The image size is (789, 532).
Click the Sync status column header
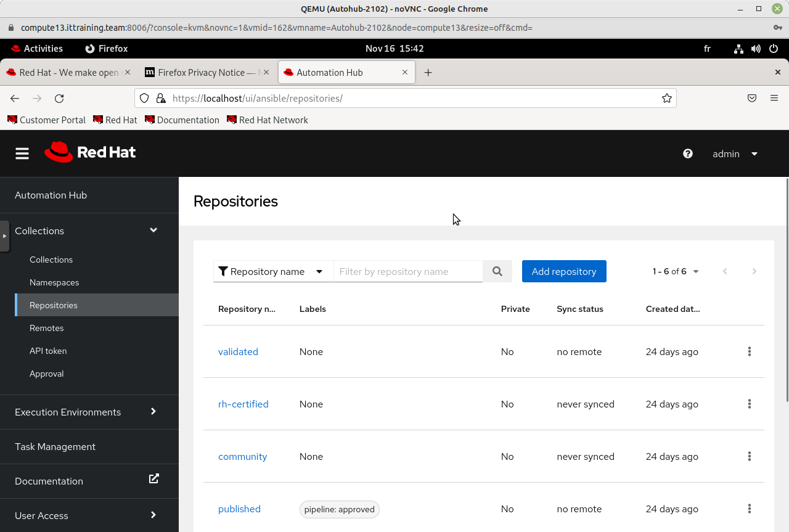click(x=580, y=309)
